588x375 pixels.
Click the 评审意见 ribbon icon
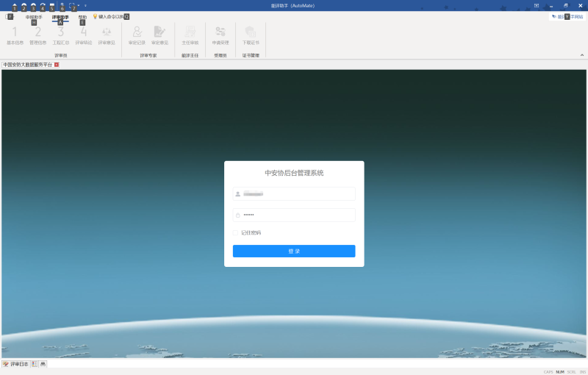coord(107,34)
